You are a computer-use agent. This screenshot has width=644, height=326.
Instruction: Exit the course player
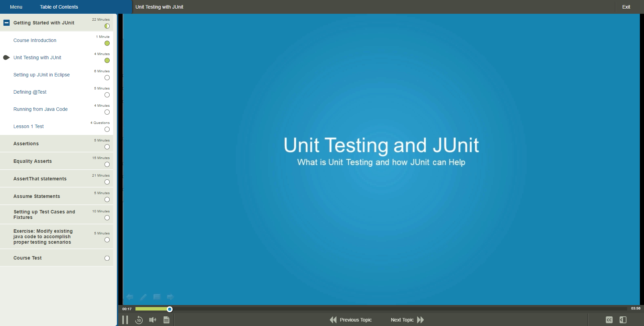[x=626, y=7]
